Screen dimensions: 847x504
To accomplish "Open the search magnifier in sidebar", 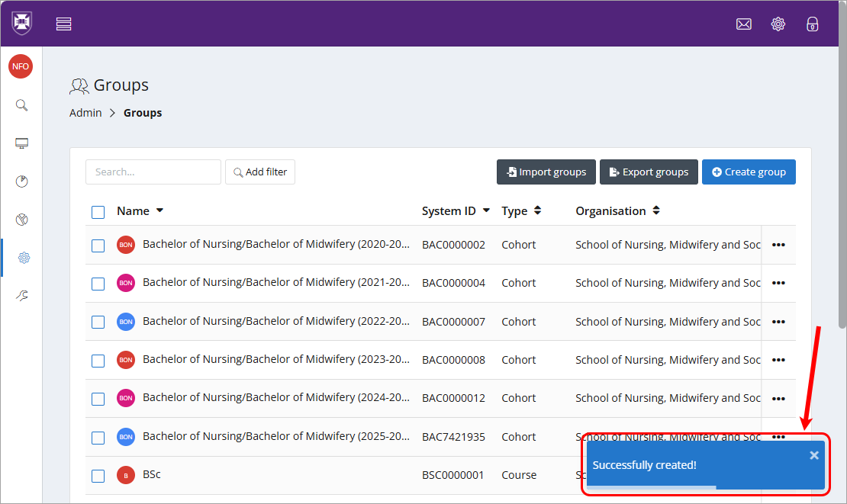I will 22,105.
